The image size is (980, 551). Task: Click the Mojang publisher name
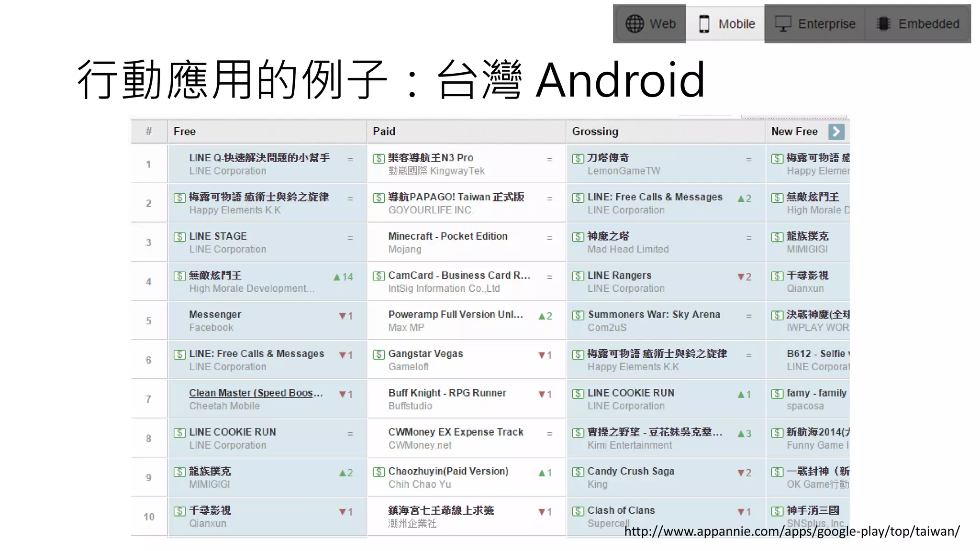tap(405, 250)
